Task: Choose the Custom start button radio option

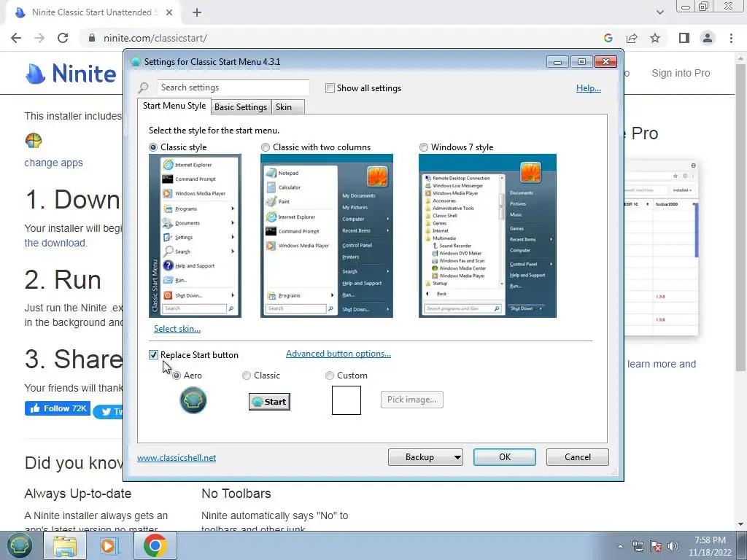Action: [330, 376]
